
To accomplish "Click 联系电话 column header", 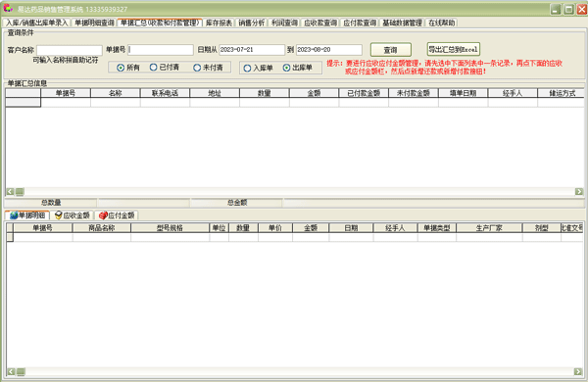I will [165, 93].
